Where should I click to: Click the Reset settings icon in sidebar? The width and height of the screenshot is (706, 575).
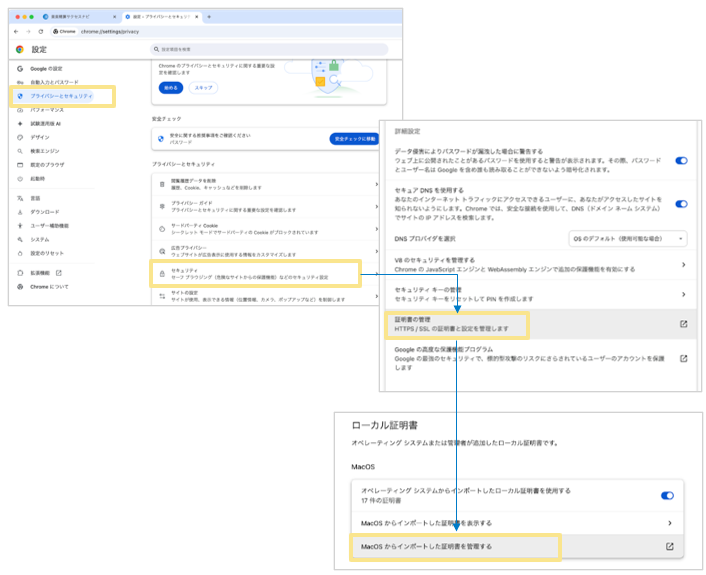click(x=19, y=253)
